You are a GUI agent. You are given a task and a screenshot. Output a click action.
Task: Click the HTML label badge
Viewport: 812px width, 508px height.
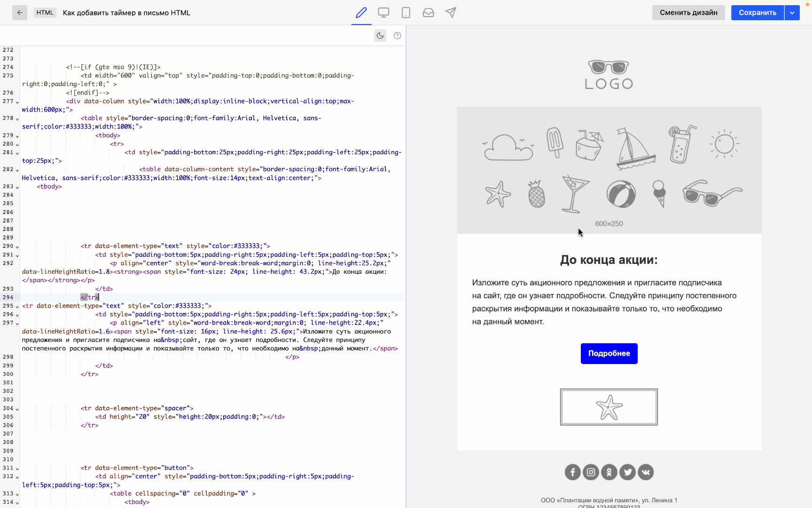point(45,13)
